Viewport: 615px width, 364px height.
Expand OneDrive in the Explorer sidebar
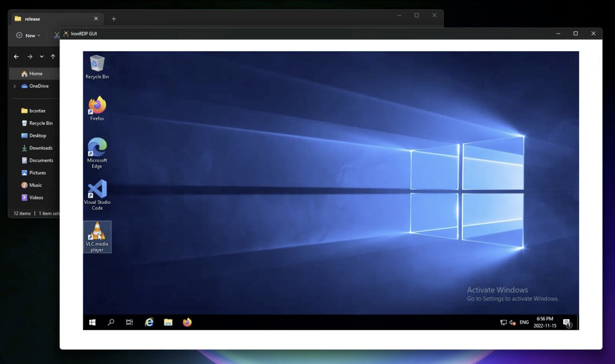[x=14, y=85]
